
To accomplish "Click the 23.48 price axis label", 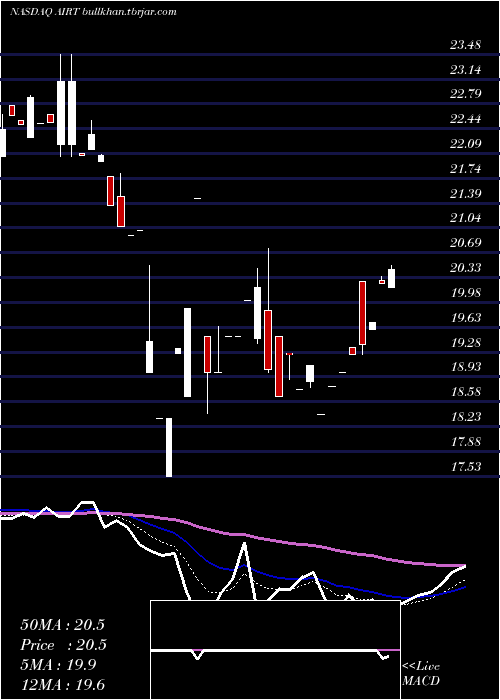I will click(x=466, y=45).
